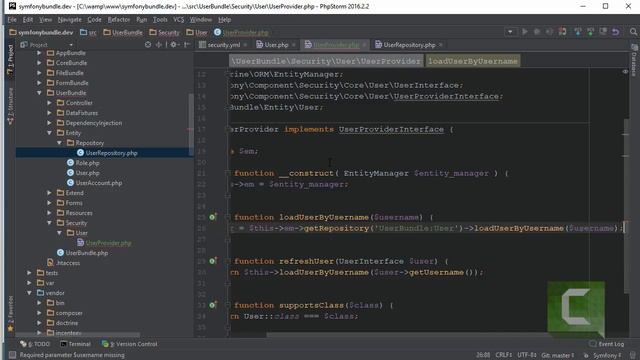Open the Run menu
640x360 pixels.
click(x=141, y=20)
